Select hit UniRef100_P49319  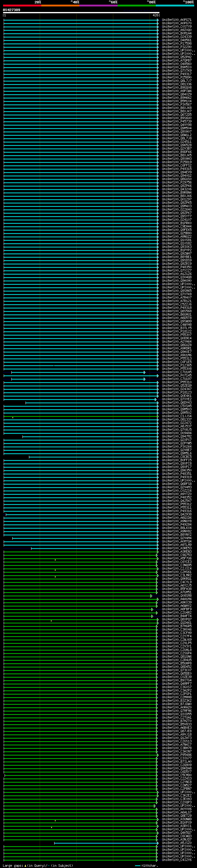pos(177,477)
